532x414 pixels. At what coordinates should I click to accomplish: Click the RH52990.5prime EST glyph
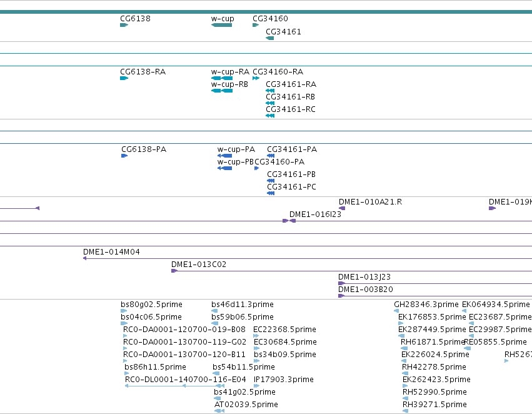tap(406, 398)
